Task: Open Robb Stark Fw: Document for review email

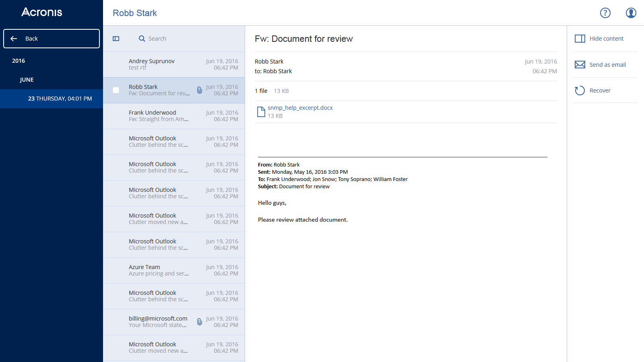Action: [174, 90]
